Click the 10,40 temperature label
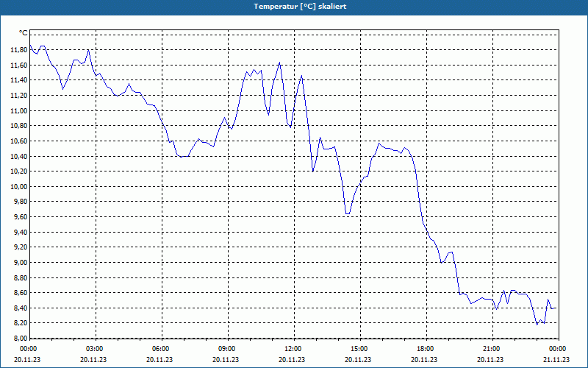 pos(20,156)
